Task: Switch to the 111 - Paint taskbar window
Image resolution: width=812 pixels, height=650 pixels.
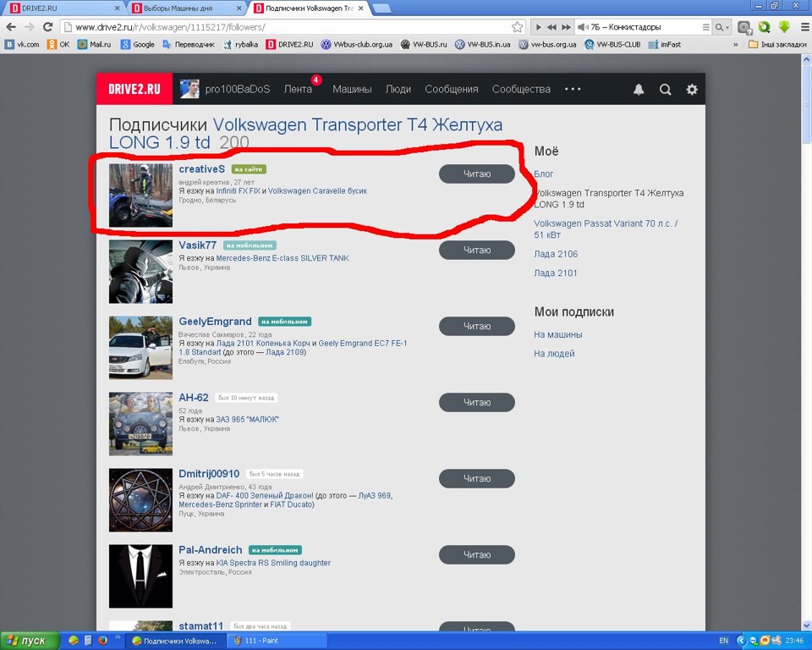Action: [277, 641]
